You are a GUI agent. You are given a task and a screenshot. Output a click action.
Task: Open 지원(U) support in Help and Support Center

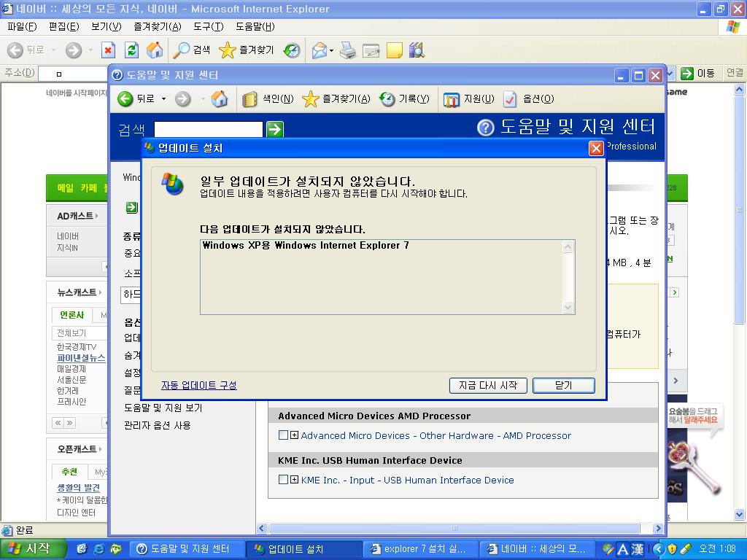[x=469, y=98]
